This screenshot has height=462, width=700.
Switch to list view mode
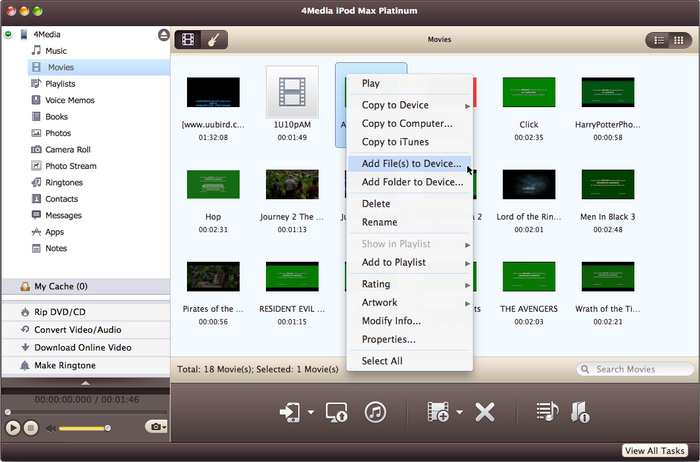coord(659,40)
